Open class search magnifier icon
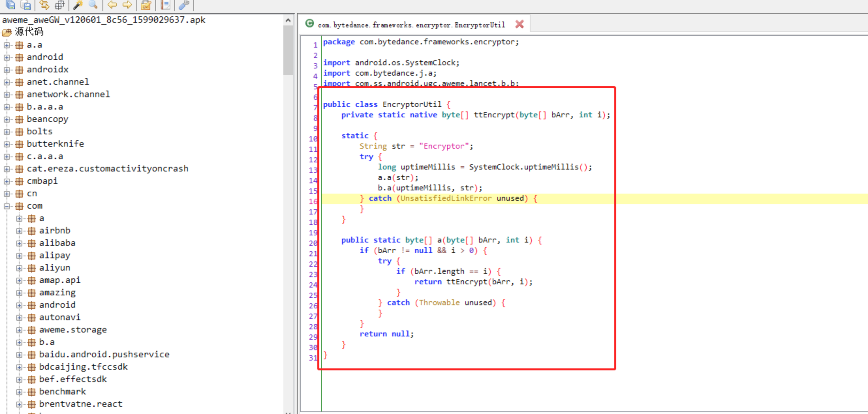The width and height of the screenshot is (868, 414). tap(93, 5)
